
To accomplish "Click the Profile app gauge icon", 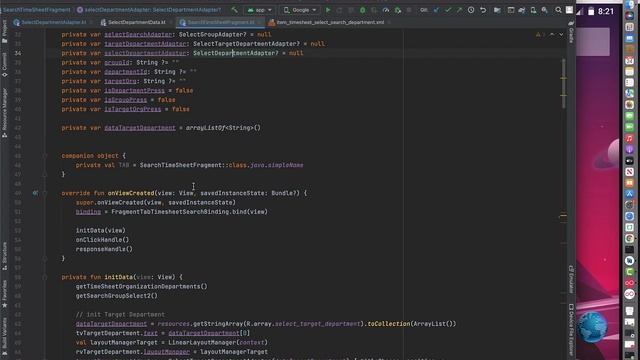I will pyautogui.click(x=386, y=10).
